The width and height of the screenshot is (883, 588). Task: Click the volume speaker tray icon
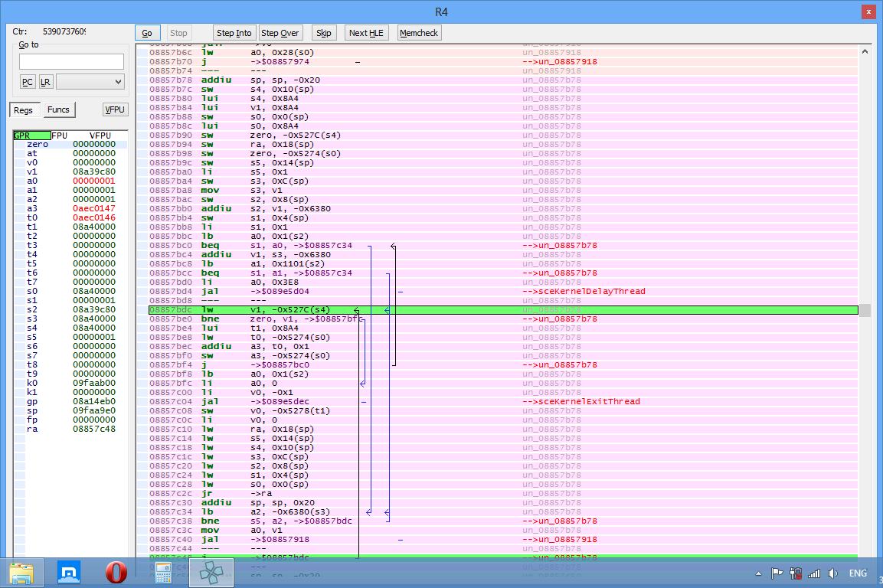click(832, 573)
